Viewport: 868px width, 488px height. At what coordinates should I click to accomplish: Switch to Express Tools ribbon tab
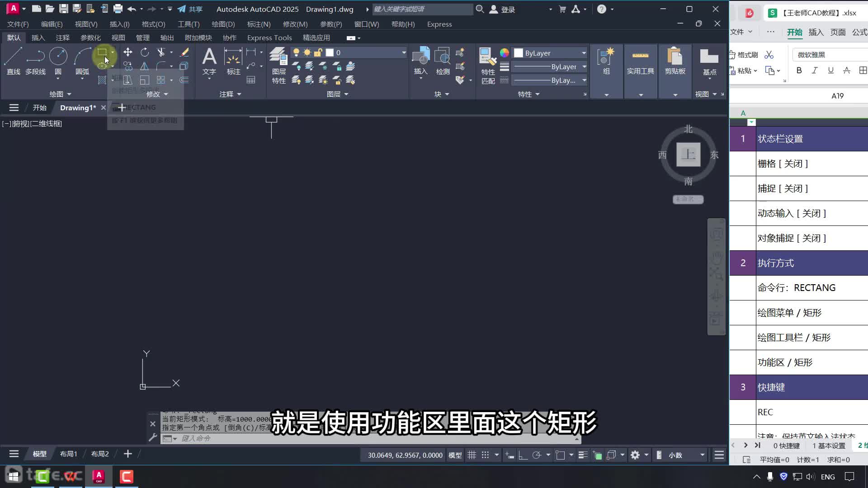pyautogui.click(x=269, y=38)
